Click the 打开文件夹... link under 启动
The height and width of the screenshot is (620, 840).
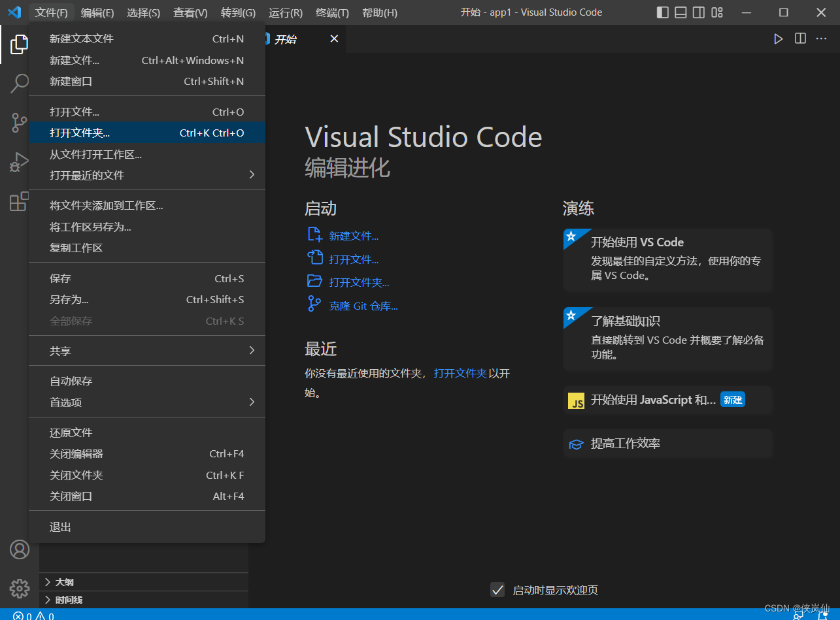[x=359, y=282]
